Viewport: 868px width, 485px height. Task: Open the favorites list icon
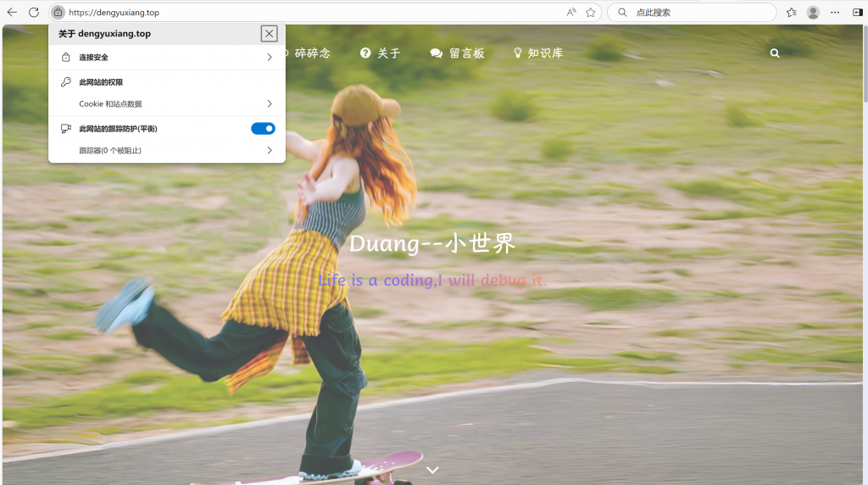tap(791, 13)
